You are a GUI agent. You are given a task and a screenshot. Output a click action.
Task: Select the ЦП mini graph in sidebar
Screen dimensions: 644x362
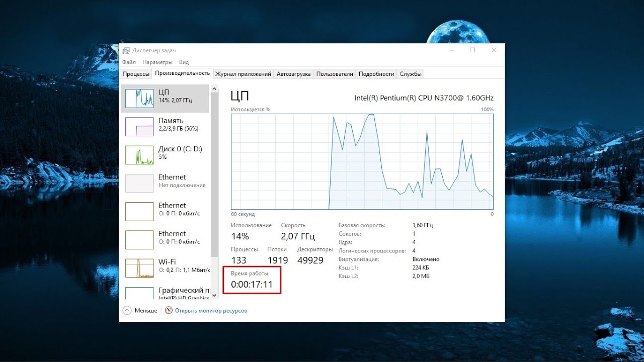pos(139,98)
